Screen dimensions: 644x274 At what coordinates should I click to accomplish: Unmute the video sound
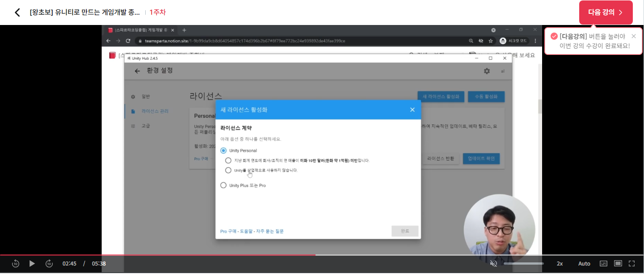tap(493, 264)
